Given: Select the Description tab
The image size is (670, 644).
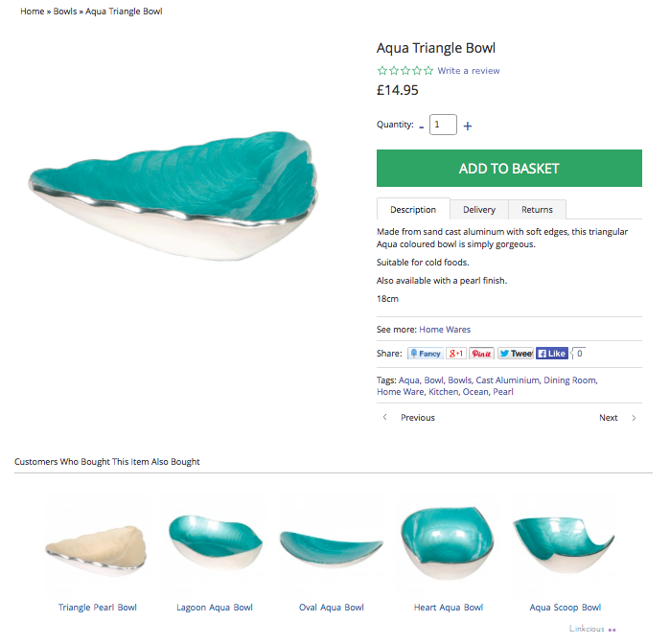Looking at the screenshot, I should 413,210.
